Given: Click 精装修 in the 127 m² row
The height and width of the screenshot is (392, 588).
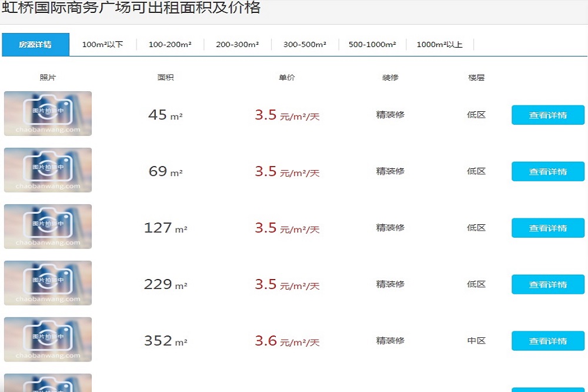Looking at the screenshot, I should point(390,228).
